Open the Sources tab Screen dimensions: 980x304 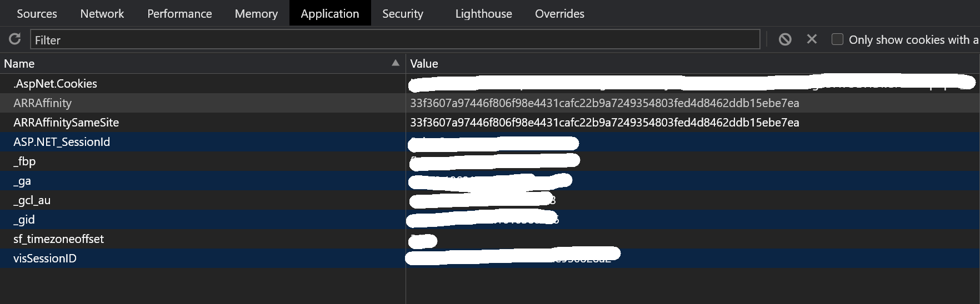(x=37, y=14)
